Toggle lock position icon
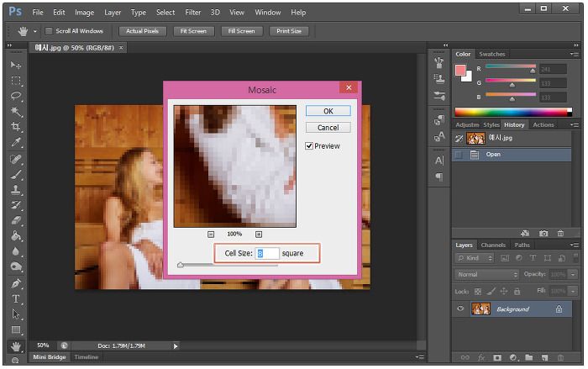 tap(504, 292)
